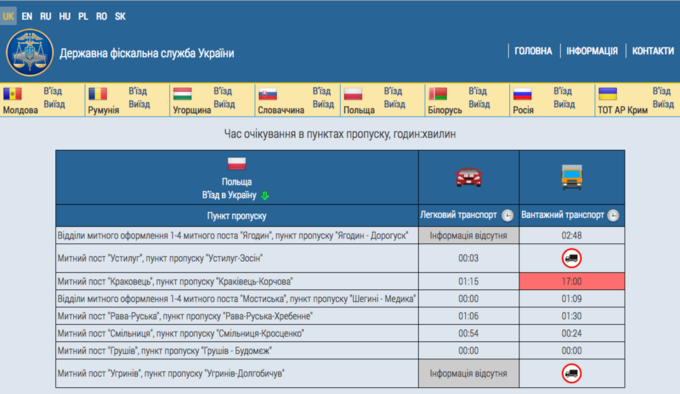This screenshot has height=394, width=680.
Task: Select the Romania flag icon
Action: click(98, 94)
